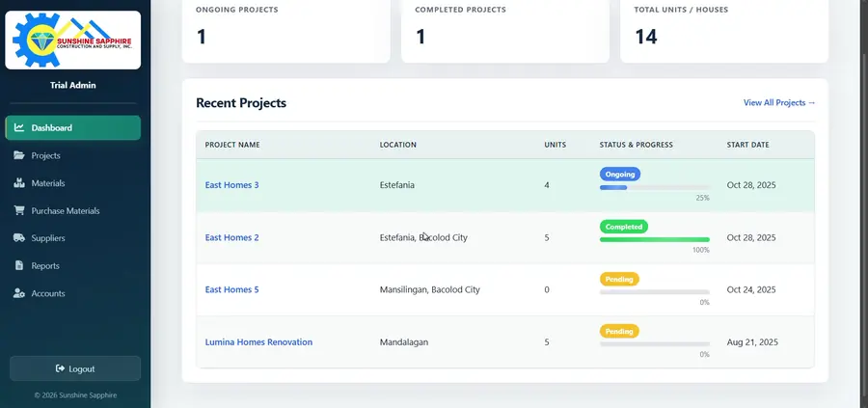The width and height of the screenshot is (868, 408).
Task: View the Reports section
Action: (x=73, y=265)
